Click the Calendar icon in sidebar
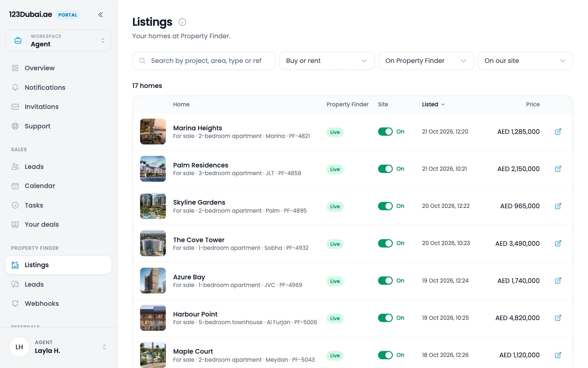The height and width of the screenshot is (368, 588). (x=15, y=186)
